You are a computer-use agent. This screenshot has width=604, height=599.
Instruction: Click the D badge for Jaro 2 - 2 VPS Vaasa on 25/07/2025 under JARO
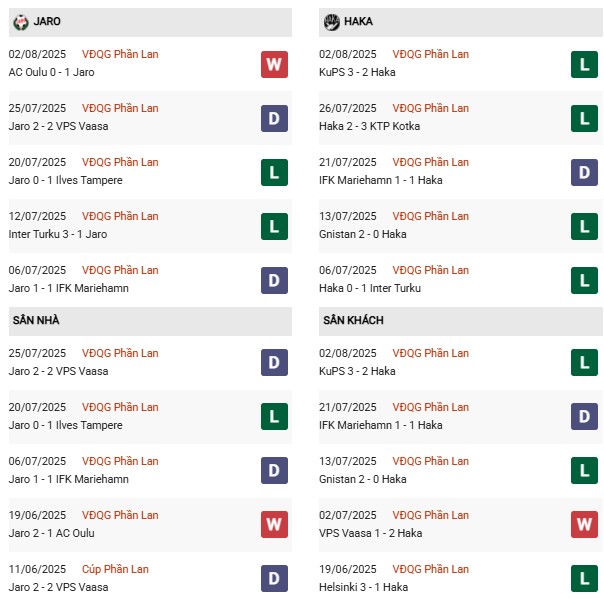[274, 118]
